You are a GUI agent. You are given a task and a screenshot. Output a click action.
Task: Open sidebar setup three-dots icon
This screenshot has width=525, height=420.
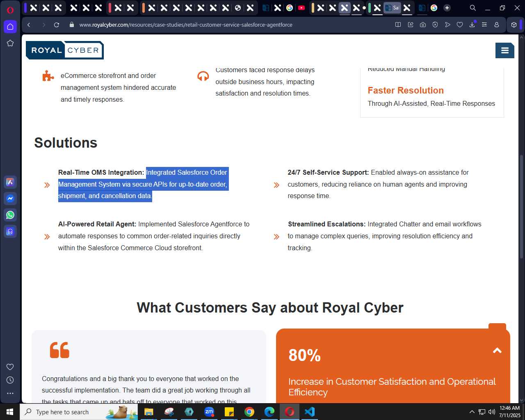10,393
